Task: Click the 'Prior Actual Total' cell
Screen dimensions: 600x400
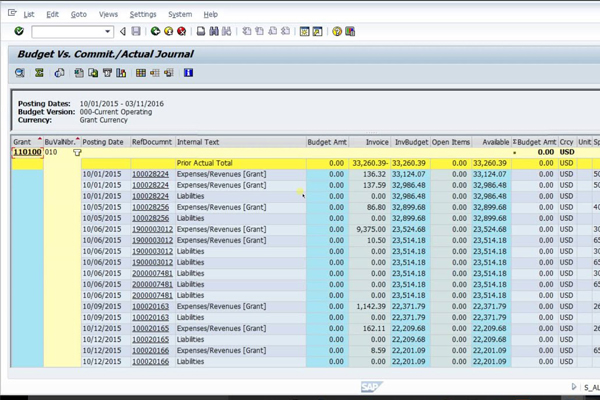Action: [x=241, y=163]
